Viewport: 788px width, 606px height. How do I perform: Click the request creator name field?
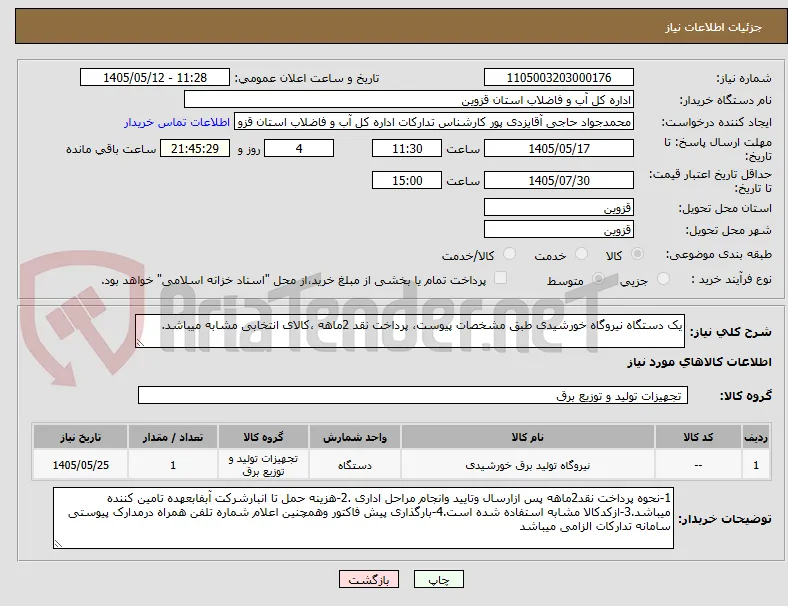pyautogui.click(x=434, y=122)
